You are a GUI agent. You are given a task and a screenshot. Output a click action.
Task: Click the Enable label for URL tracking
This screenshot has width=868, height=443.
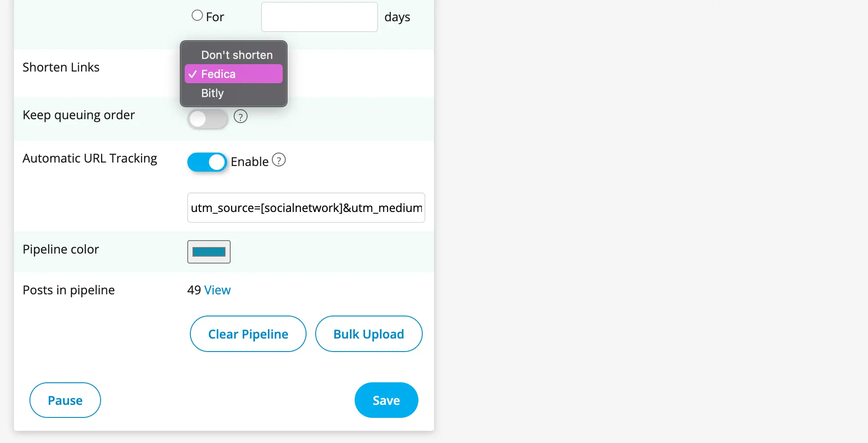(250, 162)
